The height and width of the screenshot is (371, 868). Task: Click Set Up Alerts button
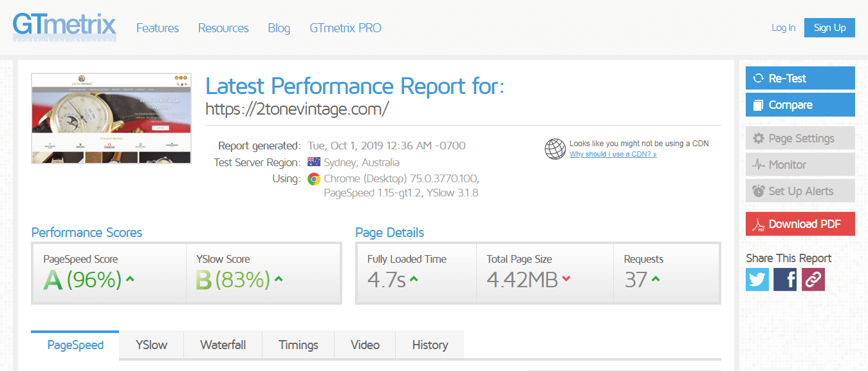click(800, 191)
